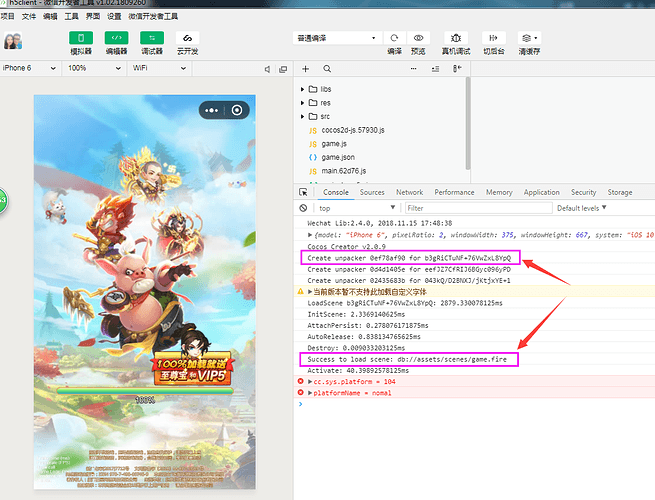Image resolution: width=655 pixels, height=500 pixels.
Task: Open the iPhone 6 device dropdown
Action: coord(29,68)
